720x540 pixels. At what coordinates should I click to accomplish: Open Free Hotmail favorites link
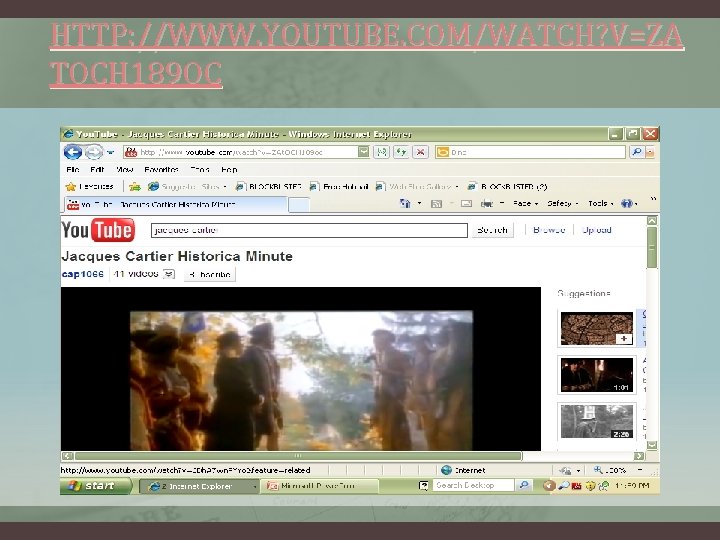tap(339, 186)
